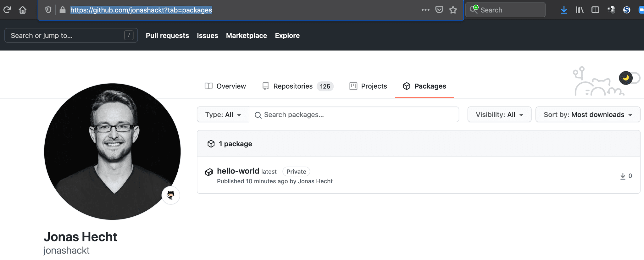The width and height of the screenshot is (644, 260).
Task: Open the Marketplace link in header
Action: click(x=246, y=36)
